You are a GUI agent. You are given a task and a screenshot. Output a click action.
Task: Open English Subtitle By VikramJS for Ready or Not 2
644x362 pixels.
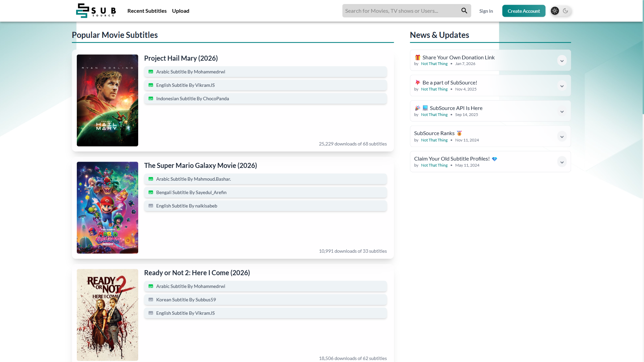tap(265, 313)
